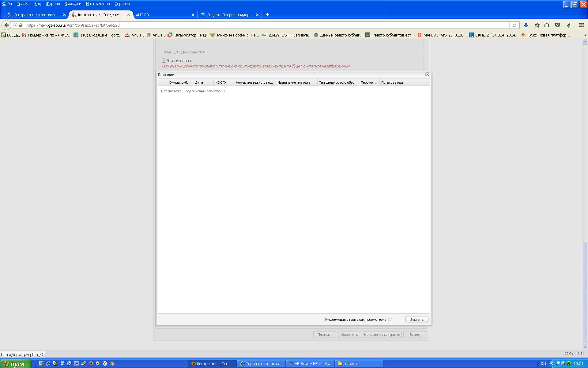This screenshot has height=368, width=588.
Task: Open the Закладки menu
Action: click(x=73, y=4)
